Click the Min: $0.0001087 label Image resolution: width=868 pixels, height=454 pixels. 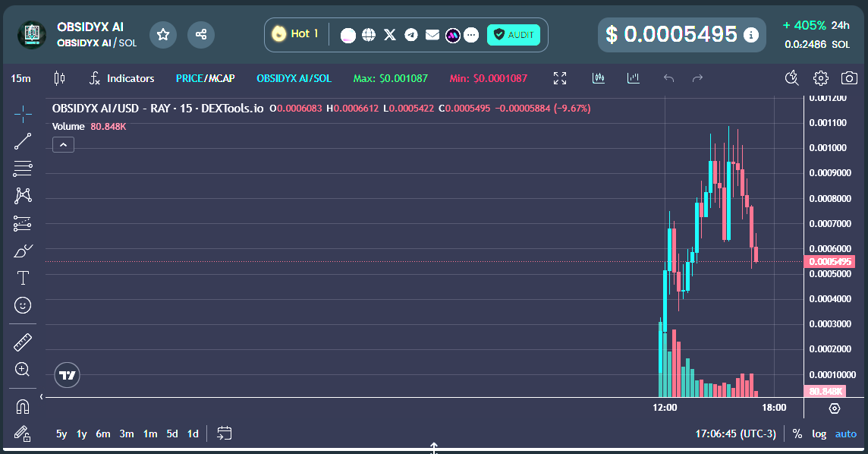(489, 79)
